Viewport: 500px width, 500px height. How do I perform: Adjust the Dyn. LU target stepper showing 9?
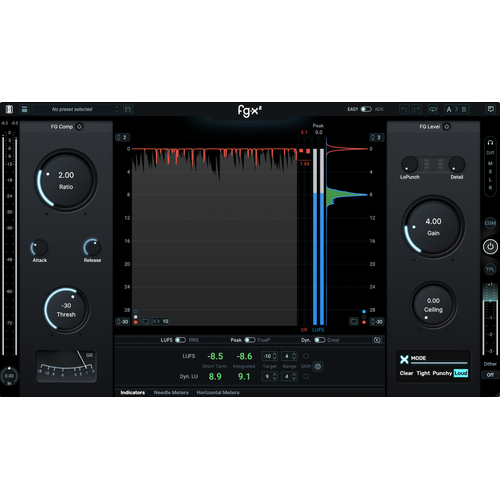270,377
